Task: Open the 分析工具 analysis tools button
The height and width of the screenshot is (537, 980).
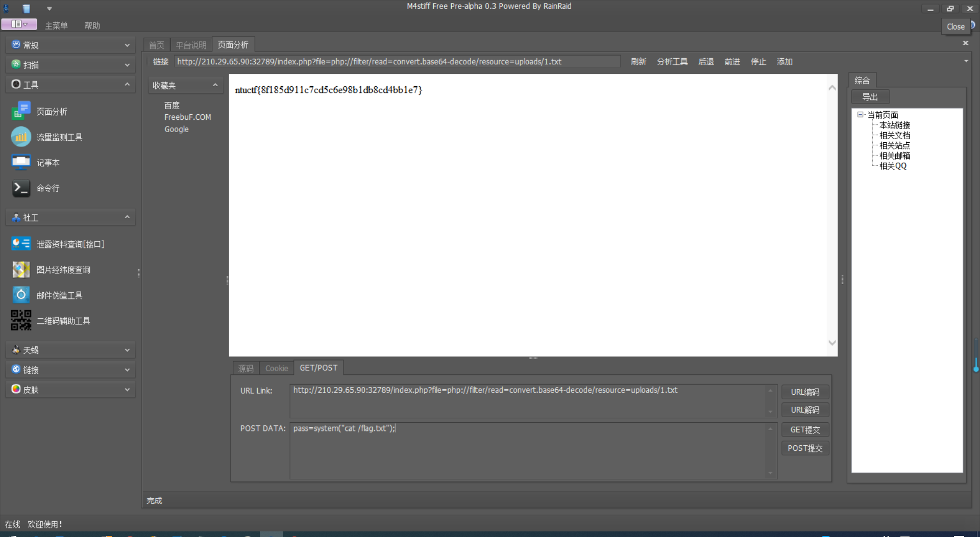Action: pyautogui.click(x=672, y=62)
